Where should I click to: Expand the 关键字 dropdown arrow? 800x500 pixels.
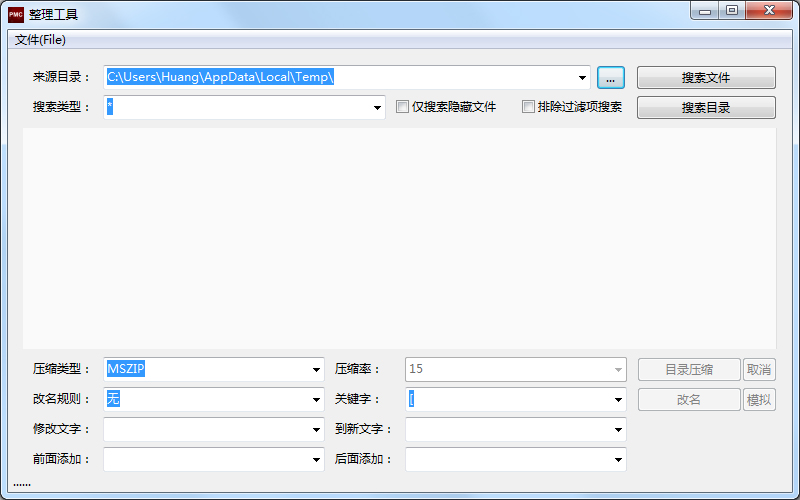618,400
